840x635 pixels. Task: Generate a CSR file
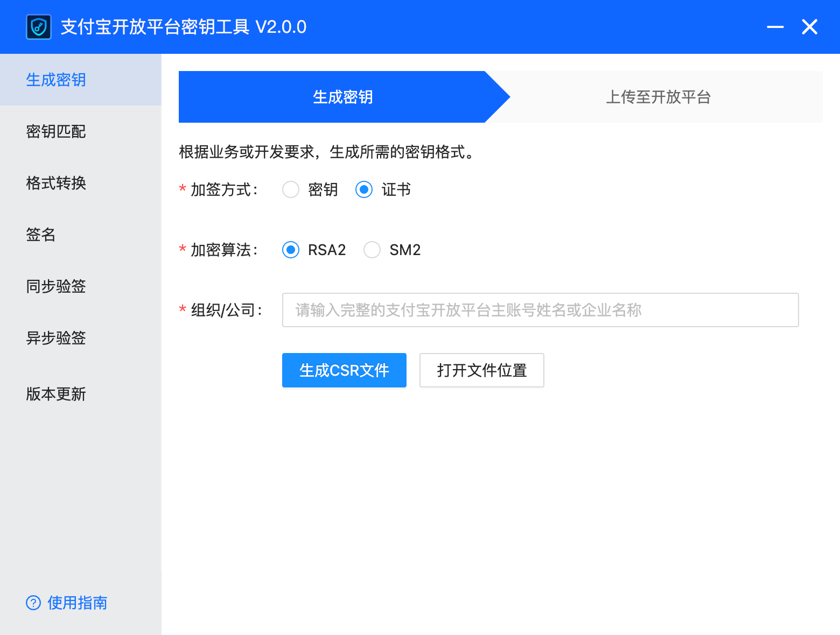[x=344, y=370]
